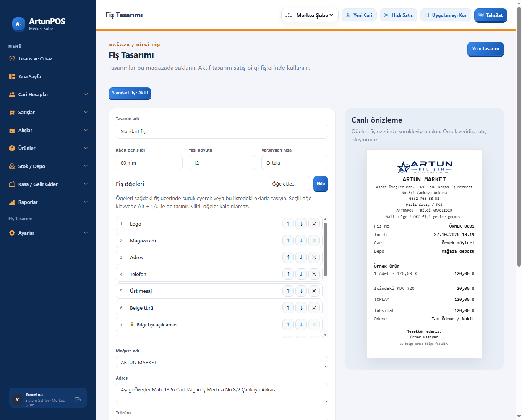Image resolution: width=522 pixels, height=420 pixels.
Task: Click the Yazı boyutu input field
Action: pyautogui.click(x=222, y=163)
